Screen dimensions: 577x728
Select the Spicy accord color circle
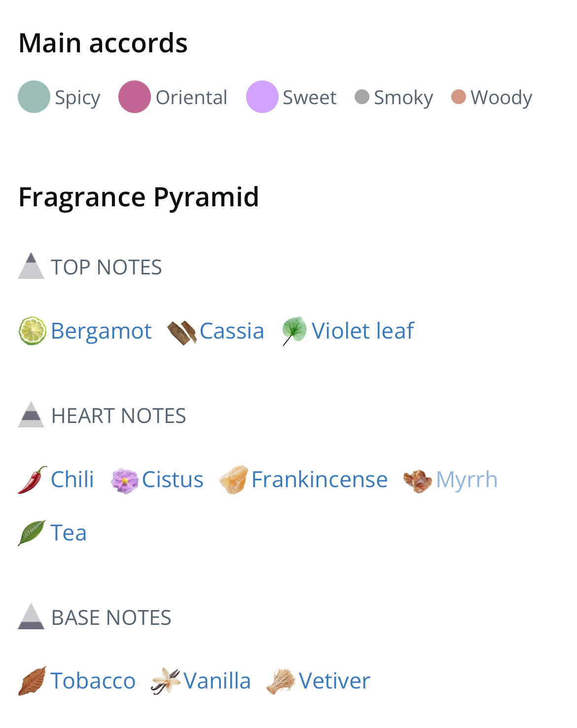(34, 97)
